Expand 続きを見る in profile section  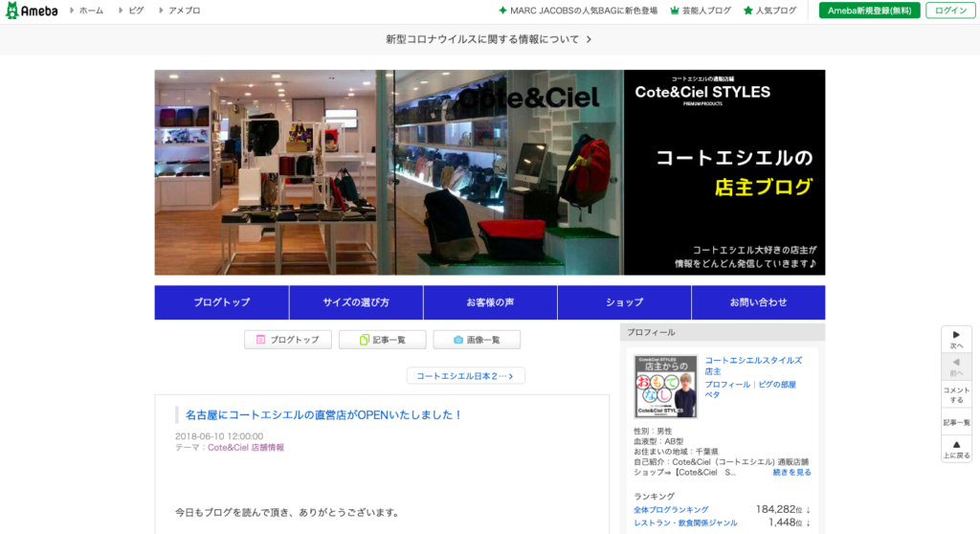[x=791, y=473]
